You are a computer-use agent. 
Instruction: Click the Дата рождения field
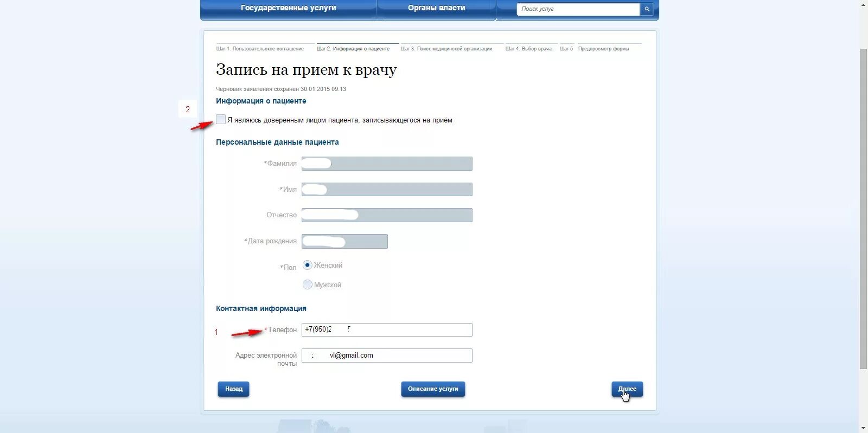(344, 241)
